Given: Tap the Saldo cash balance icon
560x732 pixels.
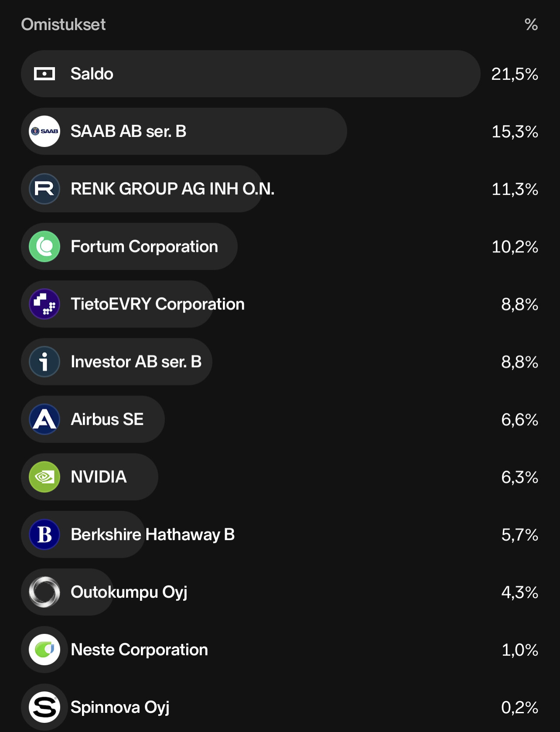Looking at the screenshot, I should click(44, 74).
